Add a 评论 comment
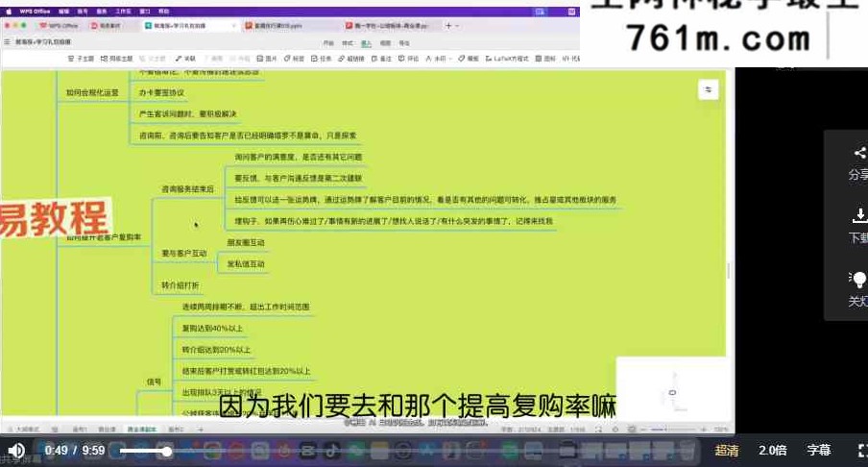This screenshot has height=467, width=868. pos(408,59)
